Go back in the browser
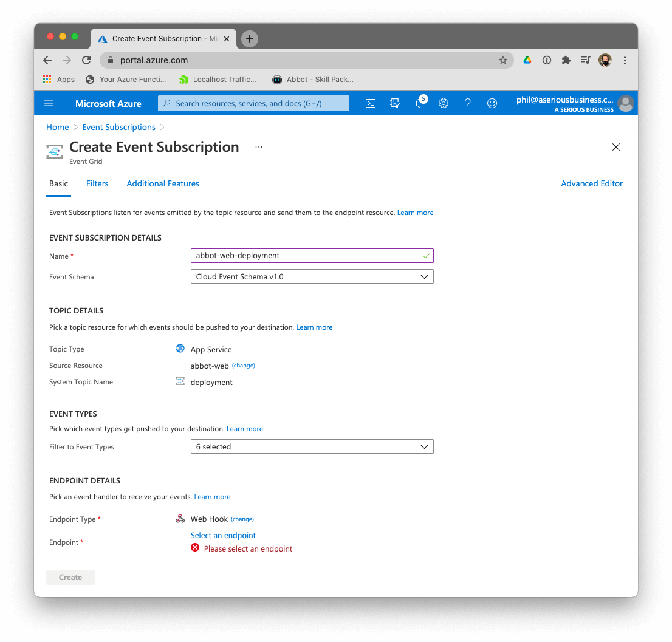The image size is (672, 642). pyautogui.click(x=47, y=60)
